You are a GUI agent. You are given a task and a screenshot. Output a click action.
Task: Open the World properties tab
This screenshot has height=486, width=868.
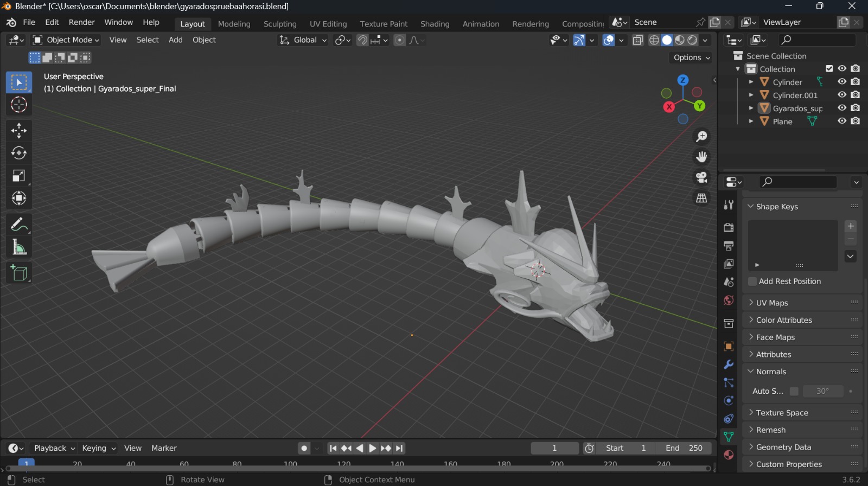729,300
